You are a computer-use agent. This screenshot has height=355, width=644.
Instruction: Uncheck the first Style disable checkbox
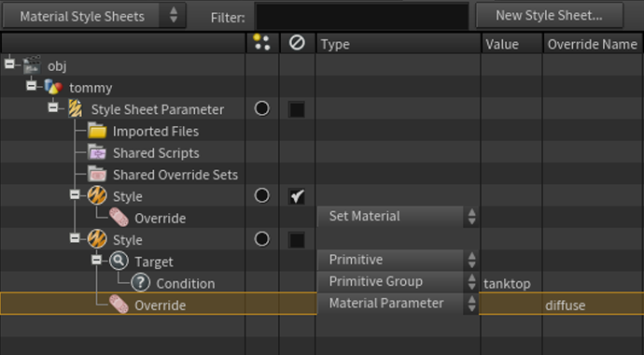(297, 196)
